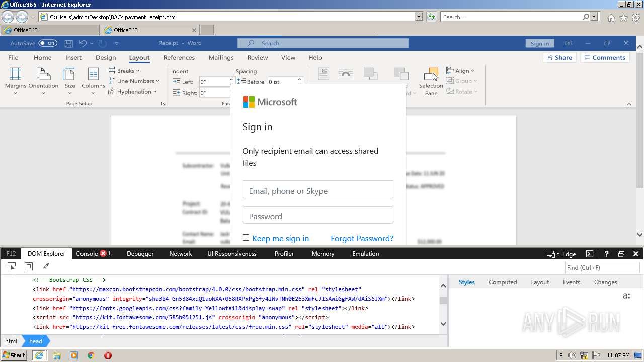Open the recent pages dropdown beside Forward
The image size is (644, 362).
(33, 17)
